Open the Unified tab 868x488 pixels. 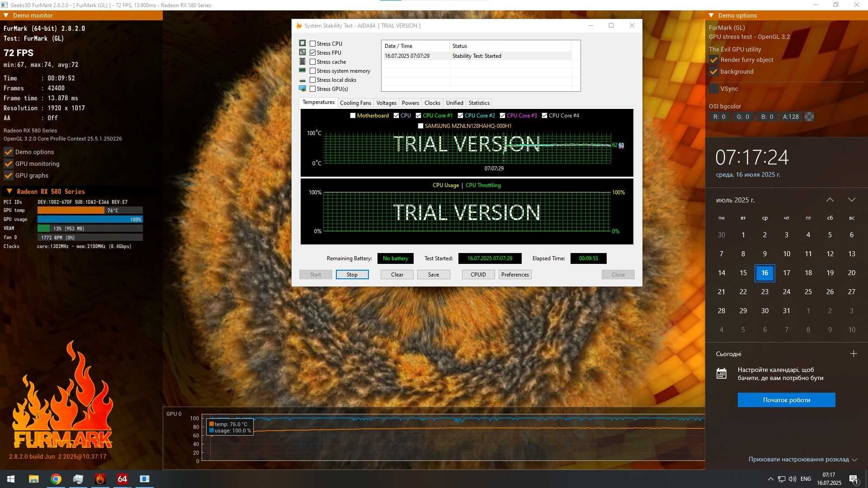click(454, 103)
